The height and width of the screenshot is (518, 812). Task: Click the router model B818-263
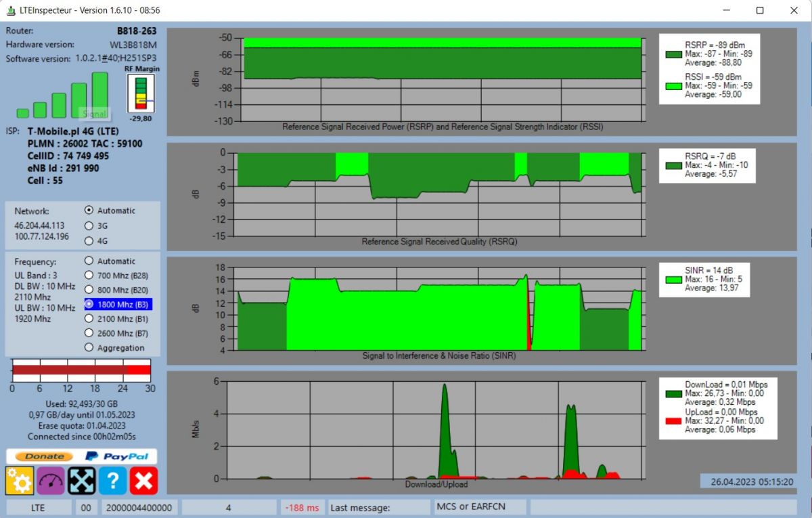point(137,30)
